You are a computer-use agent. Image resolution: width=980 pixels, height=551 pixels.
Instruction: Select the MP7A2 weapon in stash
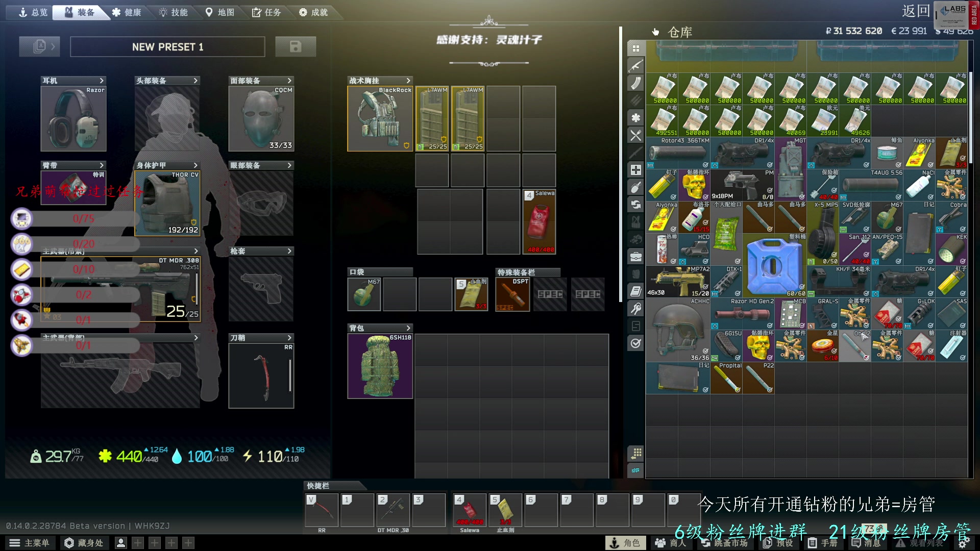tap(678, 281)
